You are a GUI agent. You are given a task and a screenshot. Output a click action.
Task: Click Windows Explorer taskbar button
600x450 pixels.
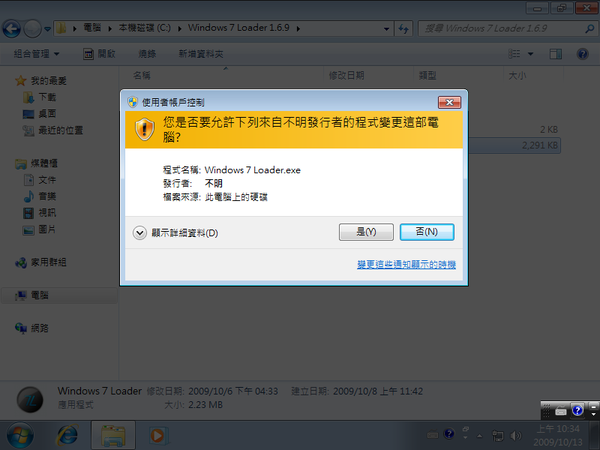113,435
